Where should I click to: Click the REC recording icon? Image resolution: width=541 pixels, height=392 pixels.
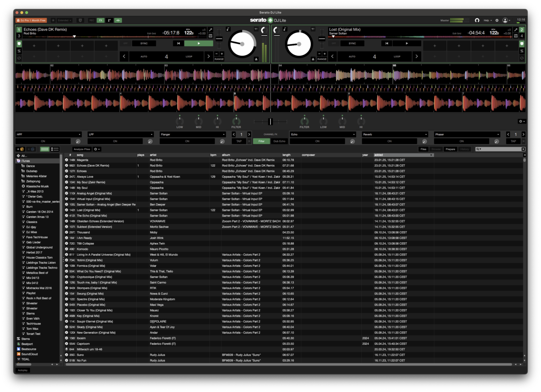click(92, 20)
